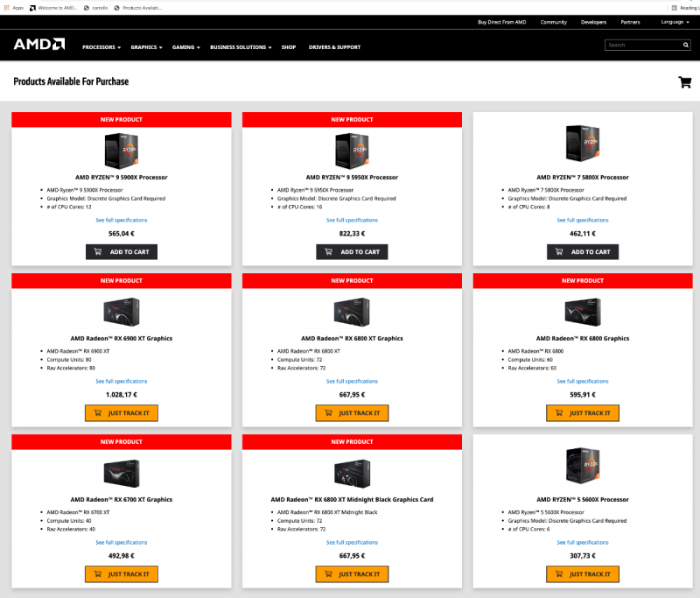Click NEW PRODUCT banner on Ryzen 9 5950X card
Image resolution: width=700 pixels, height=598 pixels.
coord(353,120)
